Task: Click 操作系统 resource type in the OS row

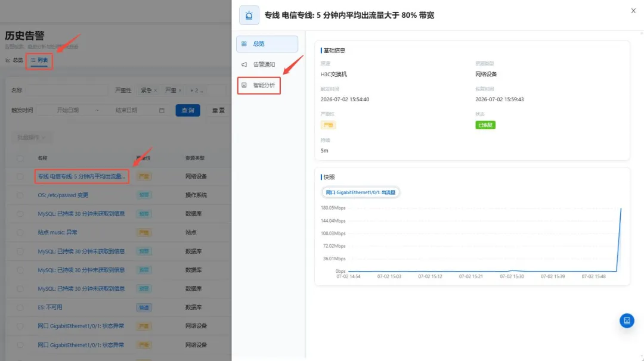Action: tap(196, 195)
